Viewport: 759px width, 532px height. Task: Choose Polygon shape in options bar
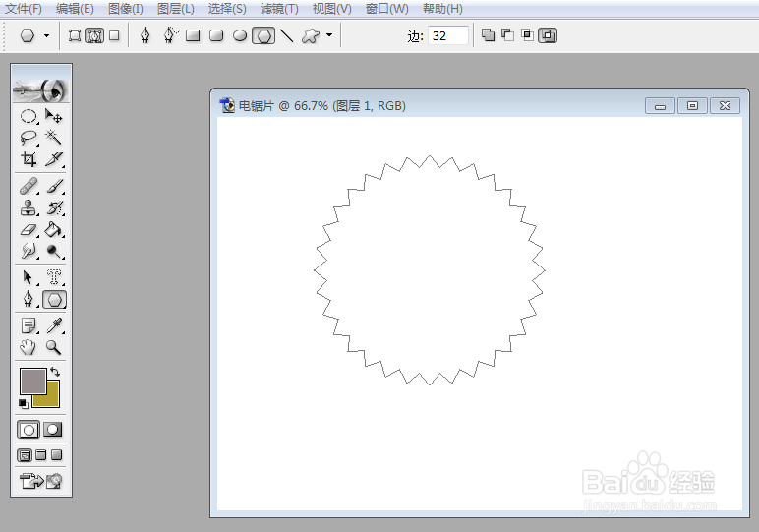pos(263,35)
